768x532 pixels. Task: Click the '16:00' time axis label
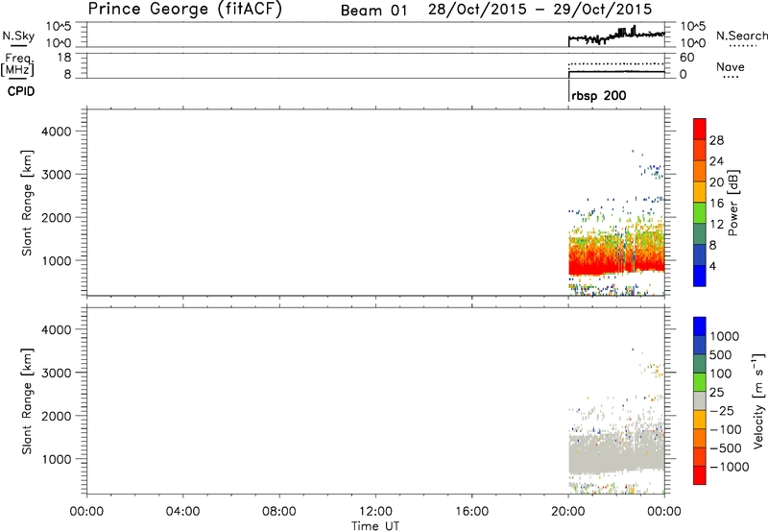tap(471, 512)
